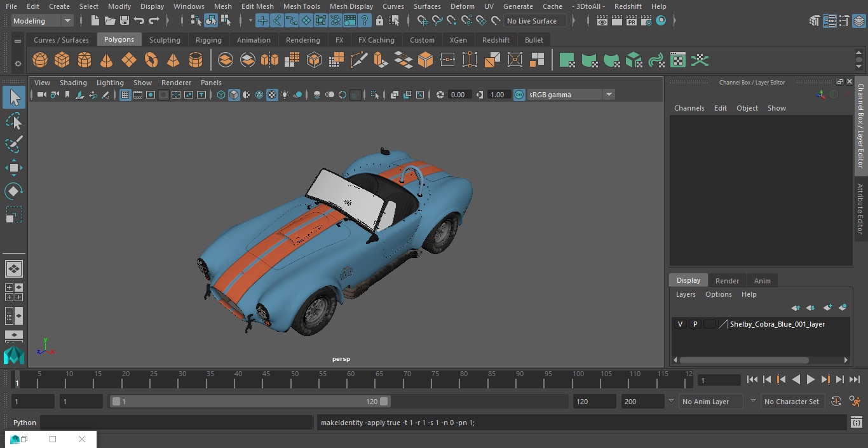868x448 pixels.
Task: Click the current frame input field
Action: point(719,380)
